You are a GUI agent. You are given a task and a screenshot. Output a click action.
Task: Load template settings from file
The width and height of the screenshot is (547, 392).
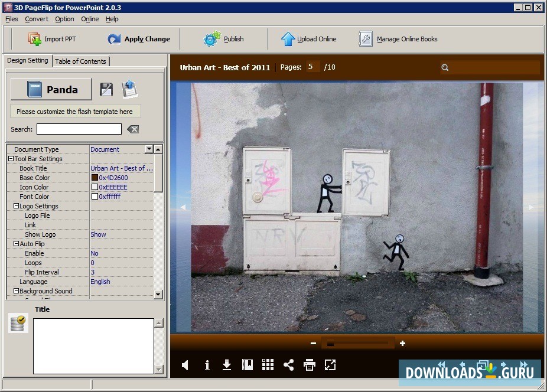pos(130,89)
